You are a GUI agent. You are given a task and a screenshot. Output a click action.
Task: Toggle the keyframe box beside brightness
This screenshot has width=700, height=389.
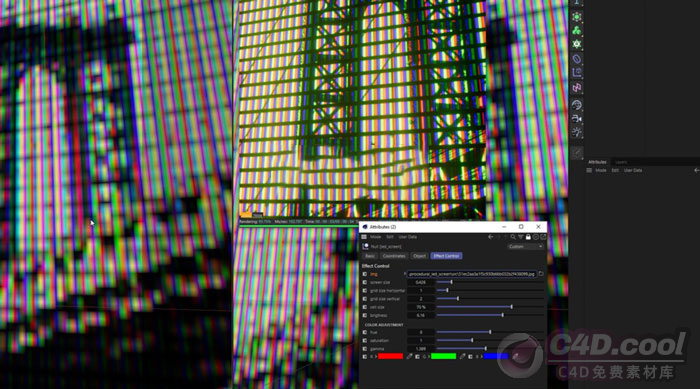365,315
